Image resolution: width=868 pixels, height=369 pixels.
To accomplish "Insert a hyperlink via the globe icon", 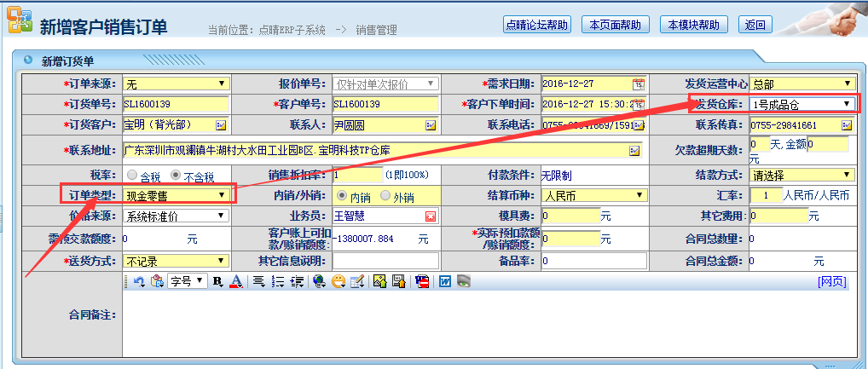I will tap(319, 281).
